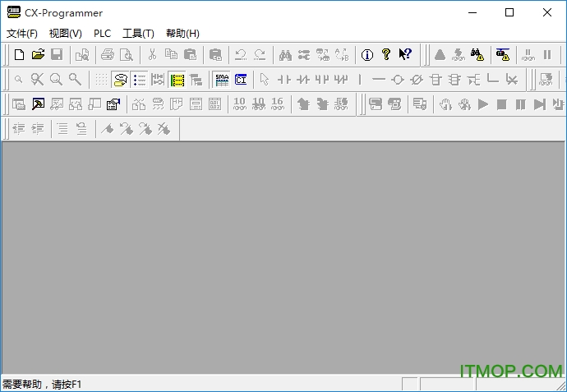Image resolution: width=567 pixels, height=392 pixels.
Task: Click the PLC icon with yellow warning sign
Action: pos(503,54)
